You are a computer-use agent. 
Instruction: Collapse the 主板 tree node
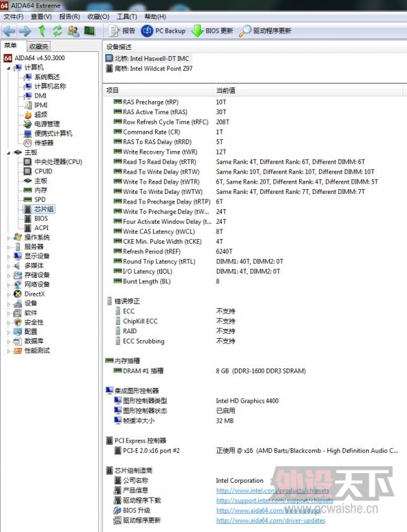8,152
